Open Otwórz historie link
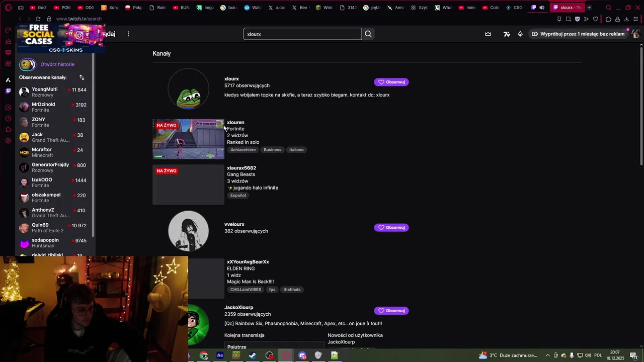 click(x=57, y=64)
